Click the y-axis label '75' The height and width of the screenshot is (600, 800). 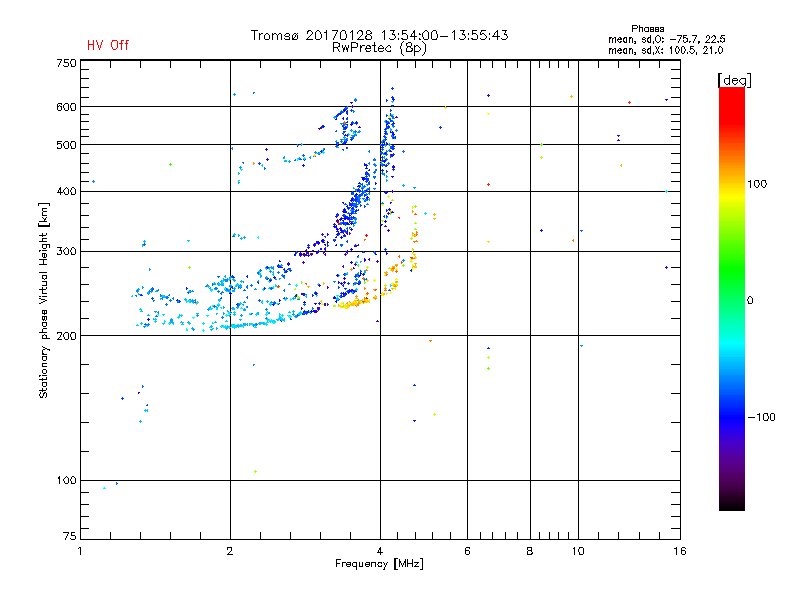tap(70, 536)
